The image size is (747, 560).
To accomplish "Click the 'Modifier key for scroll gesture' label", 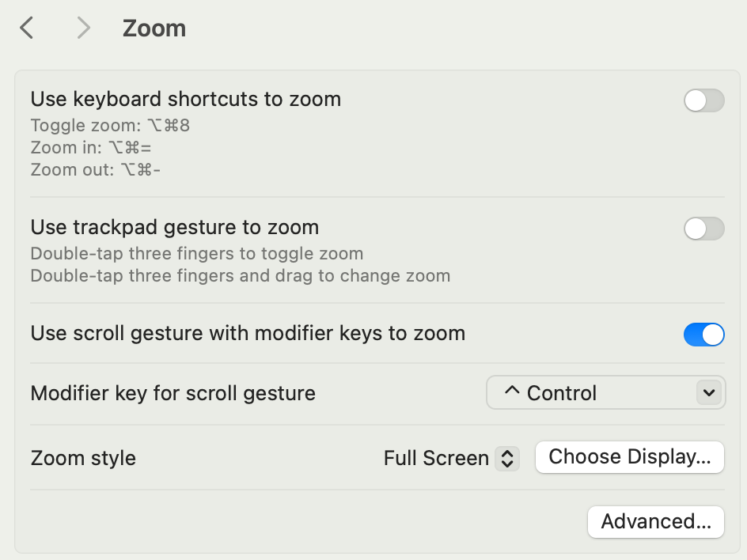I will 173,393.
